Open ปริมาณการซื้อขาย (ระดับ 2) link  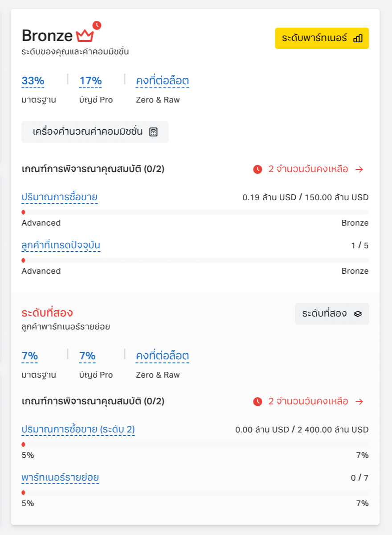click(x=78, y=429)
